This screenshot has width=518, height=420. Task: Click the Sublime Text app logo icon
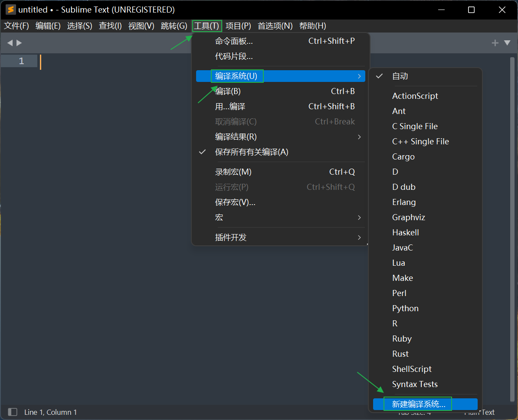[10, 10]
